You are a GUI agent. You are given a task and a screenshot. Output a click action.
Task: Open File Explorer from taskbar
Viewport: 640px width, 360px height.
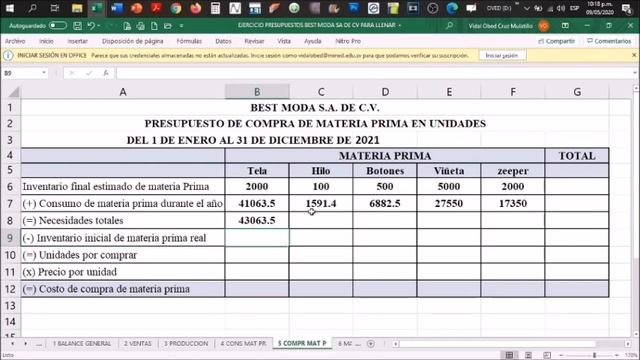click(x=77, y=8)
